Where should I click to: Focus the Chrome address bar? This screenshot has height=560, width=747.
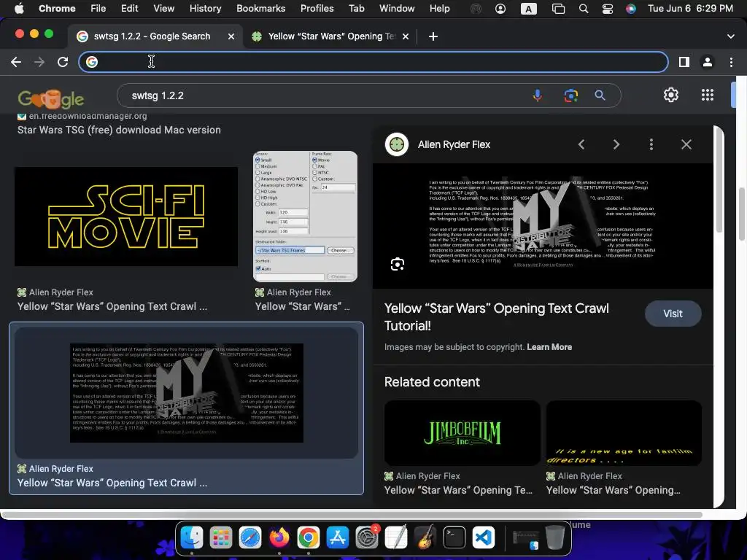point(373,62)
